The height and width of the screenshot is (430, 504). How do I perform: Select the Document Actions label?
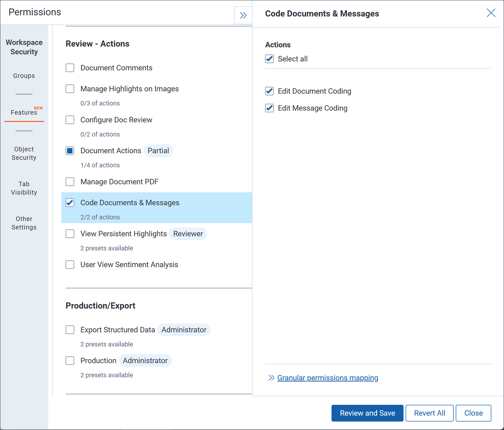111,151
